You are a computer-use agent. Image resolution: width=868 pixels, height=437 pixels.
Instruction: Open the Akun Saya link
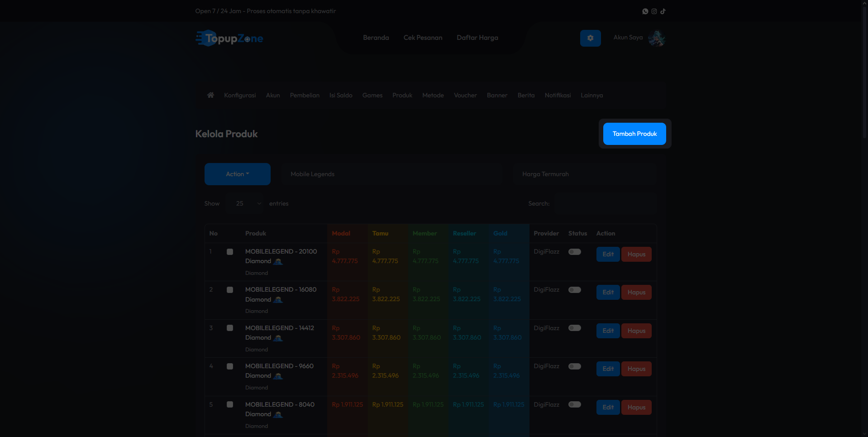(x=628, y=38)
